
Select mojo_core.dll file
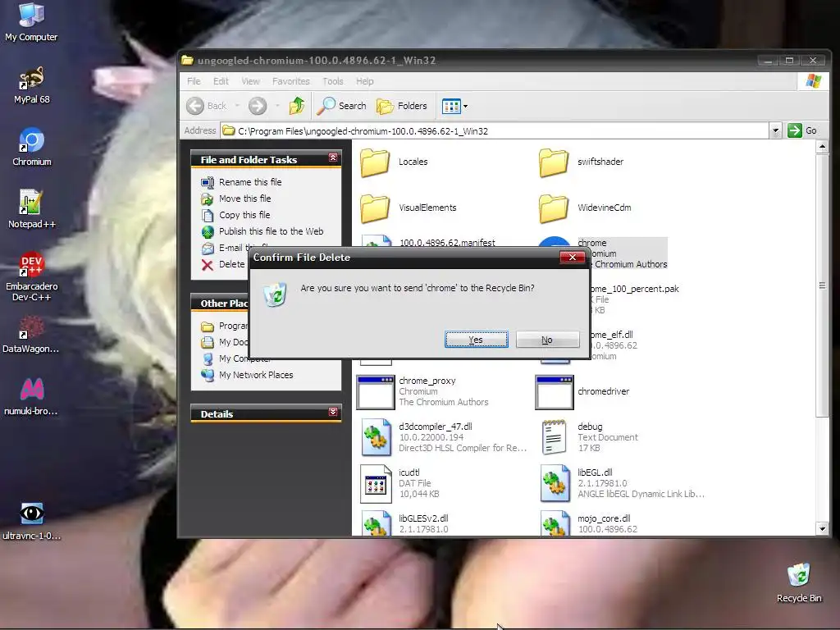(x=589, y=523)
